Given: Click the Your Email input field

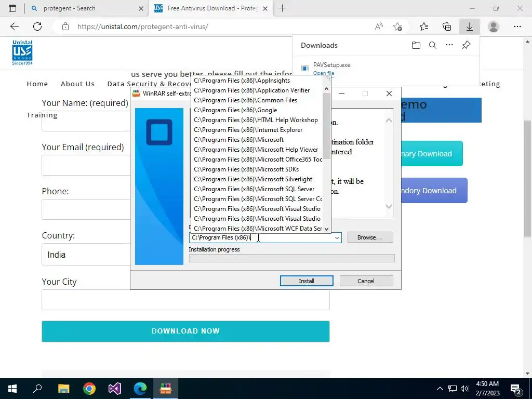Looking at the screenshot, I should [86, 165].
